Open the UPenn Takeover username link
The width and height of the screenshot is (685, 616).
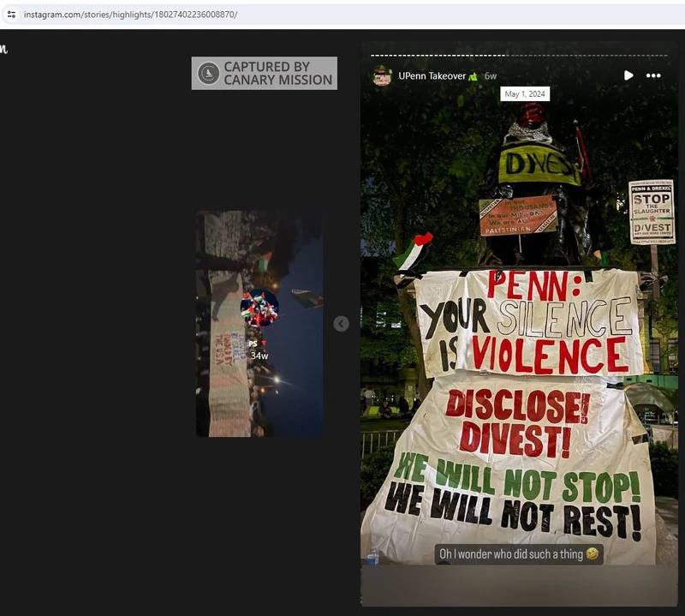[x=432, y=76]
